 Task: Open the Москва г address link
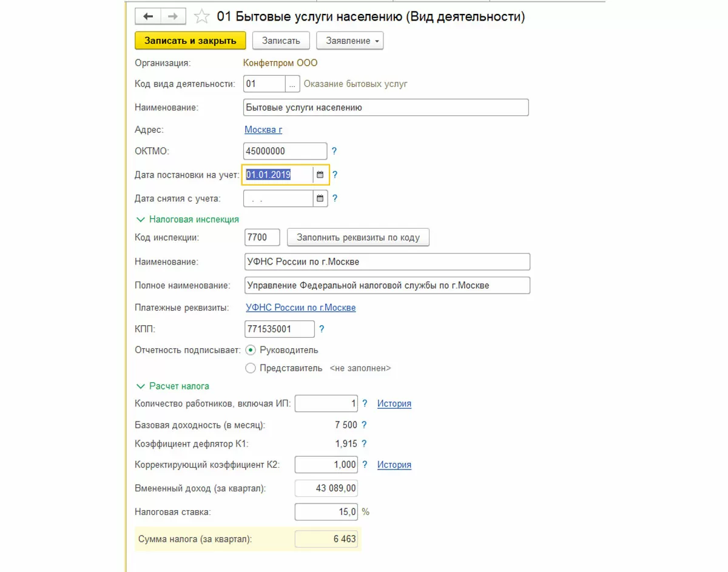263,130
